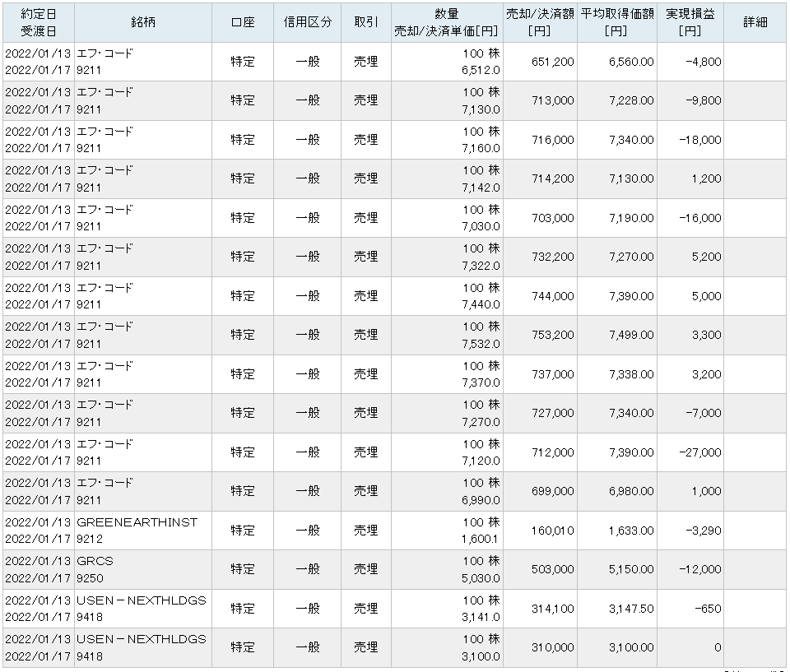Select average acquisition price 3,147.50
This screenshot has width=790, height=672.
(631, 609)
